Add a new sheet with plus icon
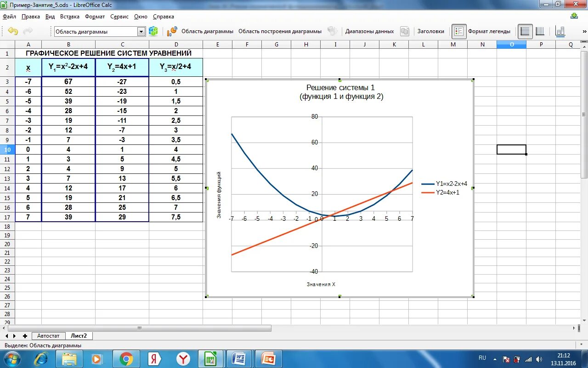 tap(25, 336)
